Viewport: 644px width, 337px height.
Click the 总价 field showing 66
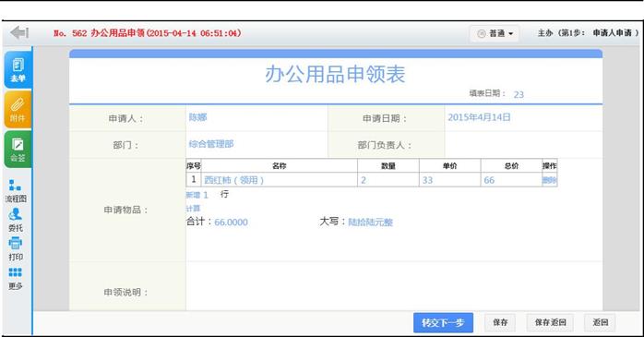511,180
